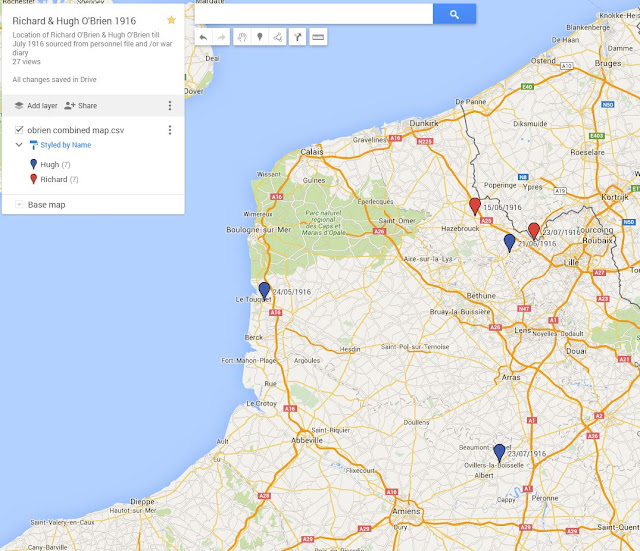The width and height of the screenshot is (640, 551).
Task: Edit the map description text
Action: click(x=92, y=44)
